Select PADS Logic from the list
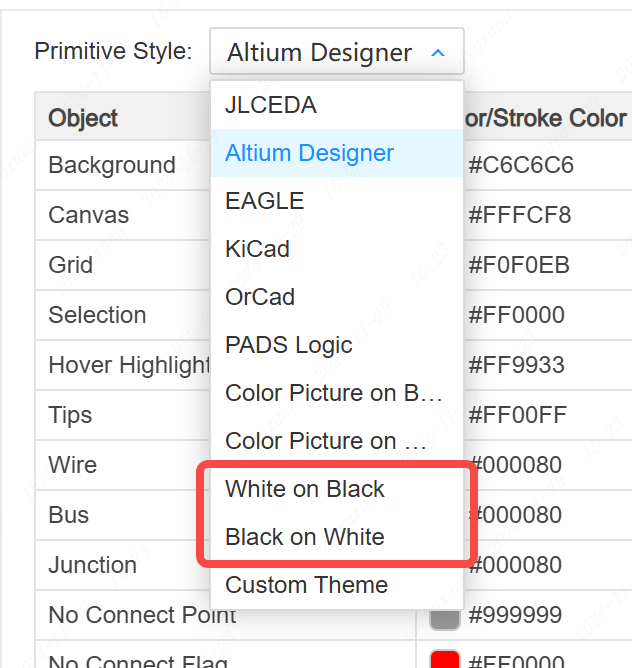This screenshot has height=668, width=632. 289,345
